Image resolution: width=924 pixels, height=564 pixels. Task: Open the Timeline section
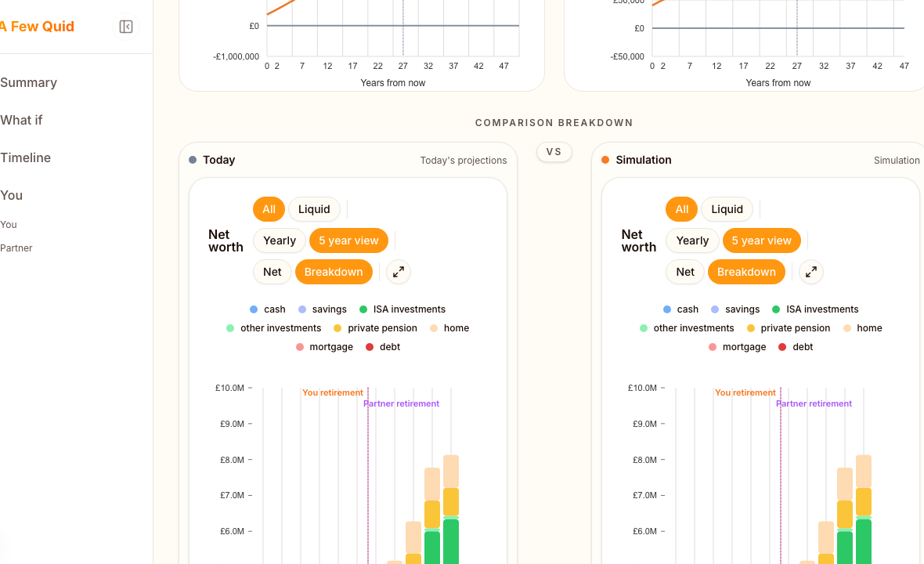[x=26, y=157]
